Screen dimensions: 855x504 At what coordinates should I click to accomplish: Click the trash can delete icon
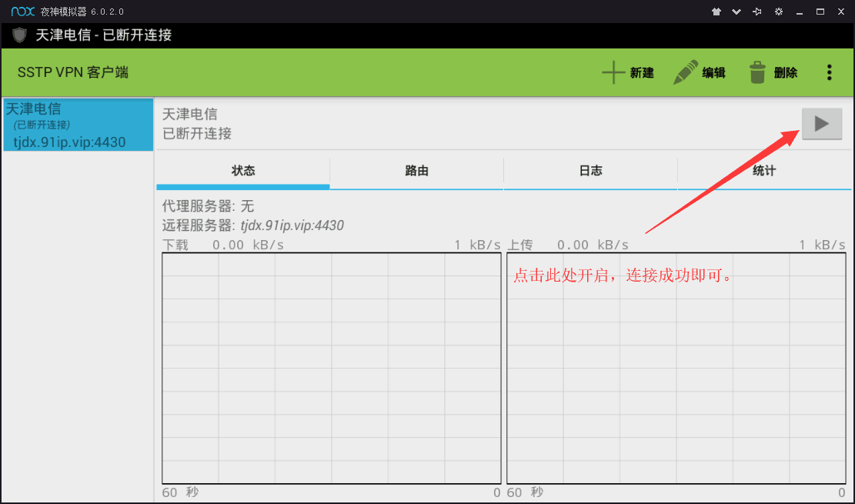[758, 73]
